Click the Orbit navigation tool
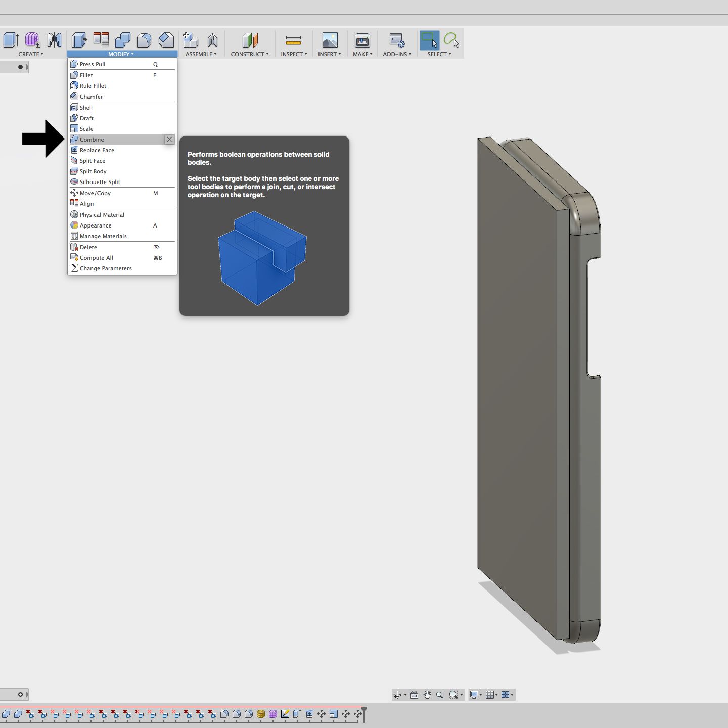Viewport: 728px width, 728px height. [x=398, y=695]
